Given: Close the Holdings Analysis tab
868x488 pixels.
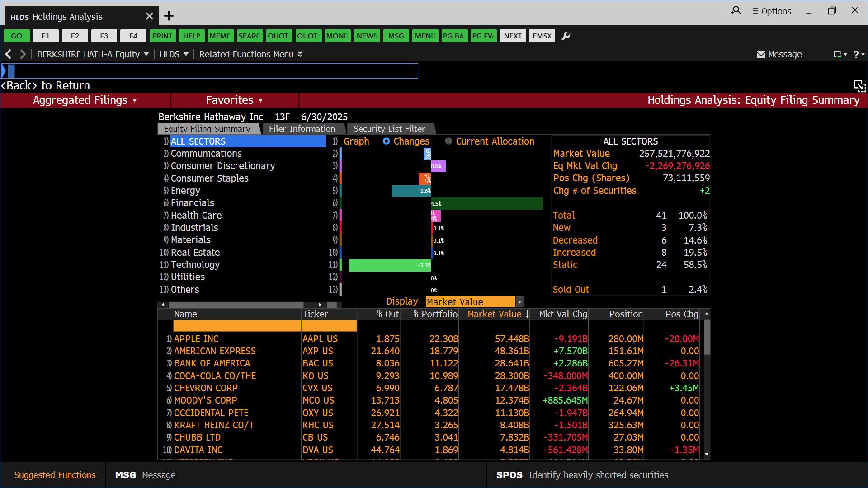Looking at the screenshot, I should click(149, 16).
